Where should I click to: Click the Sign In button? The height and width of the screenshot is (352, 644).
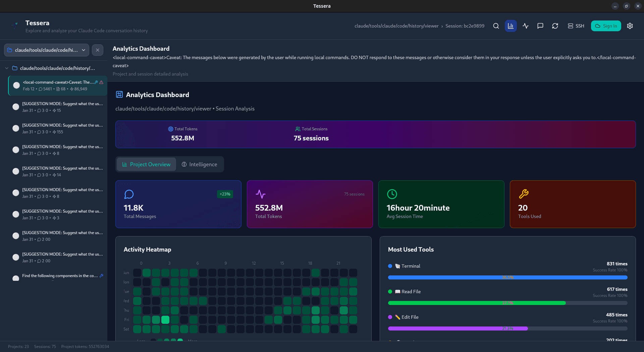click(606, 26)
